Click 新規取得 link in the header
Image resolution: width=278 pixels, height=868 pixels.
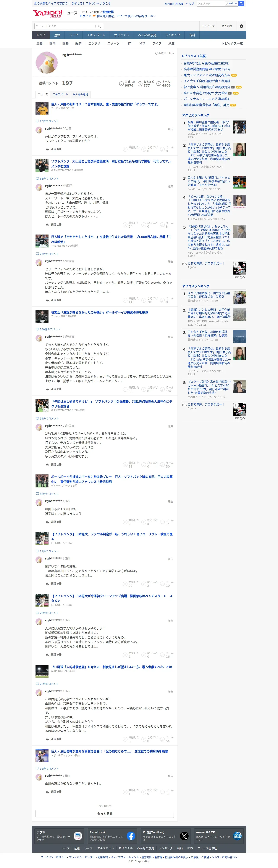pos(108,12)
